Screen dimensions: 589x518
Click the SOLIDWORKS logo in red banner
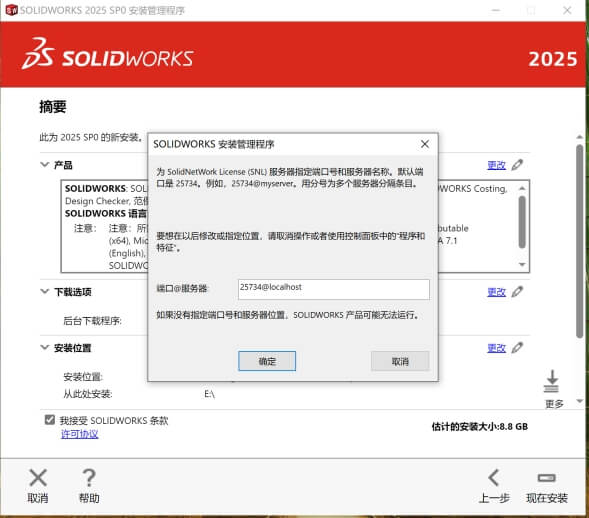107,54
